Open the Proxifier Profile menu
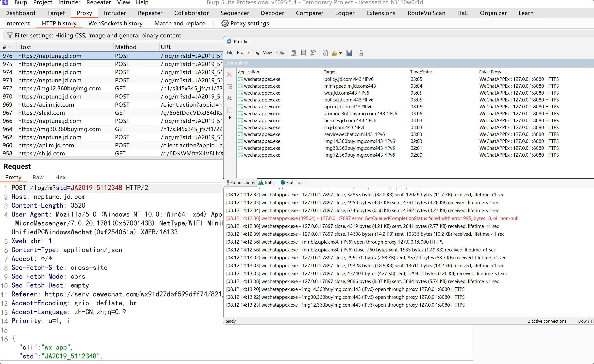The width and height of the screenshot is (594, 364). point(242,52)
